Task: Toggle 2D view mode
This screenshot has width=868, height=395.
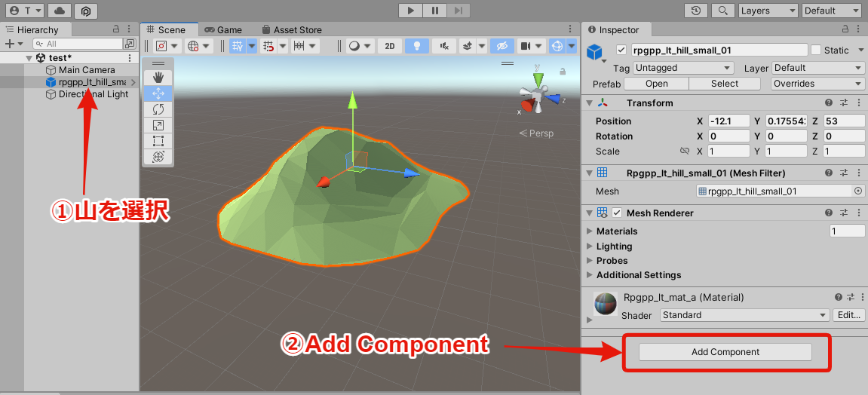Action: point(390,47)
